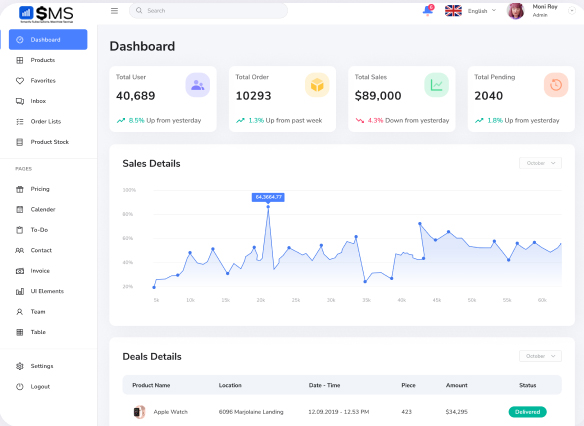This screenshot has height=426, width=584.
Task: Click the Moni Roy profile avatar
Action: [515, 11]
